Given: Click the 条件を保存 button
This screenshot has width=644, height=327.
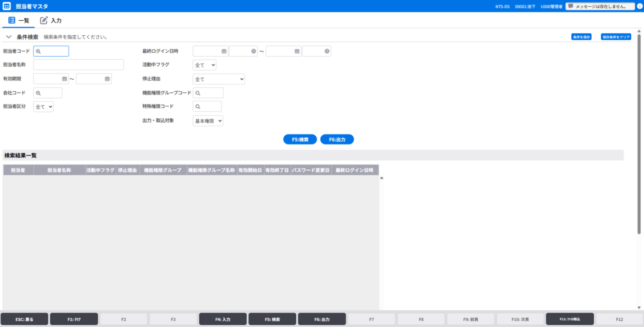Looking at the screenshot, I should [x=581, y=37].
